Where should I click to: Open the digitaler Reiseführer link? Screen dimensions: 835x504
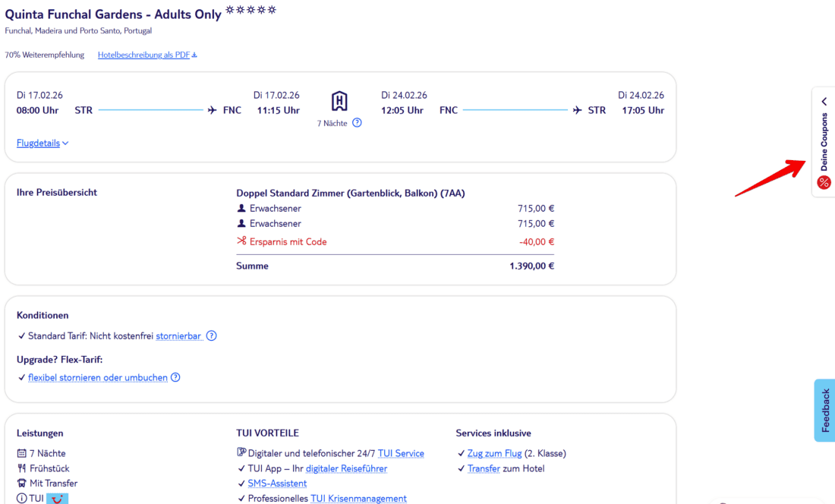tap(346, 468)
